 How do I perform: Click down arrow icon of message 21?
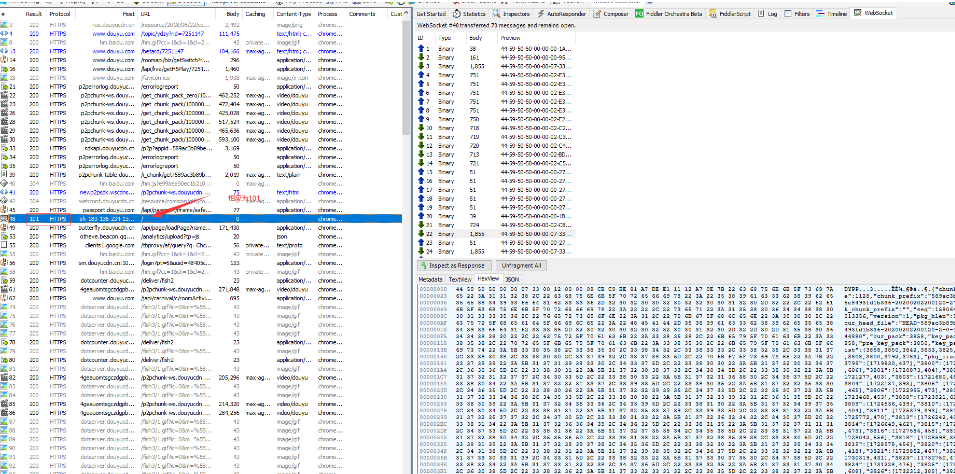(420, 225)
